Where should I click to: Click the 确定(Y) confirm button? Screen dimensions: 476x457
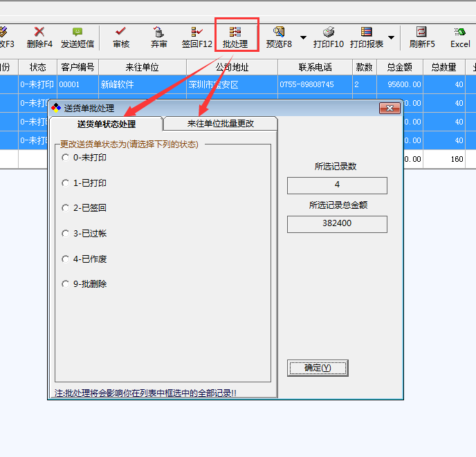[318, 368]
